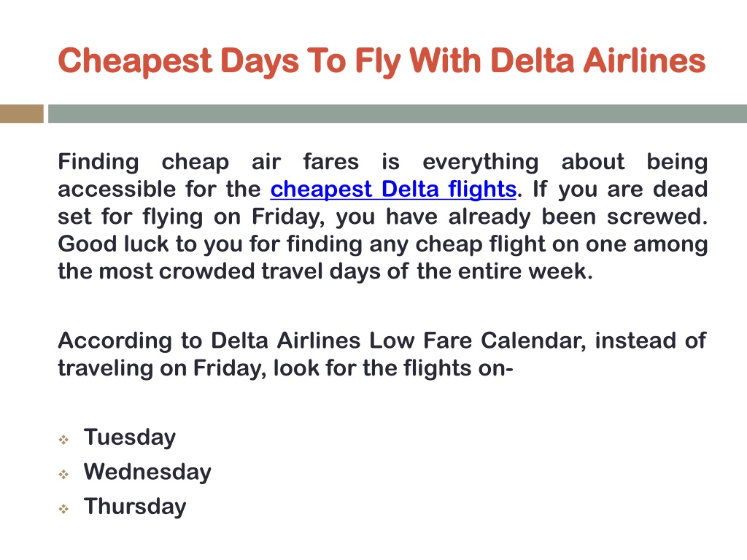Click the paragraph starting with Finding cheap air
Image resolution: width=747 pixels, height=560 pixels.
pyautogui.click(x=382, y=216)
